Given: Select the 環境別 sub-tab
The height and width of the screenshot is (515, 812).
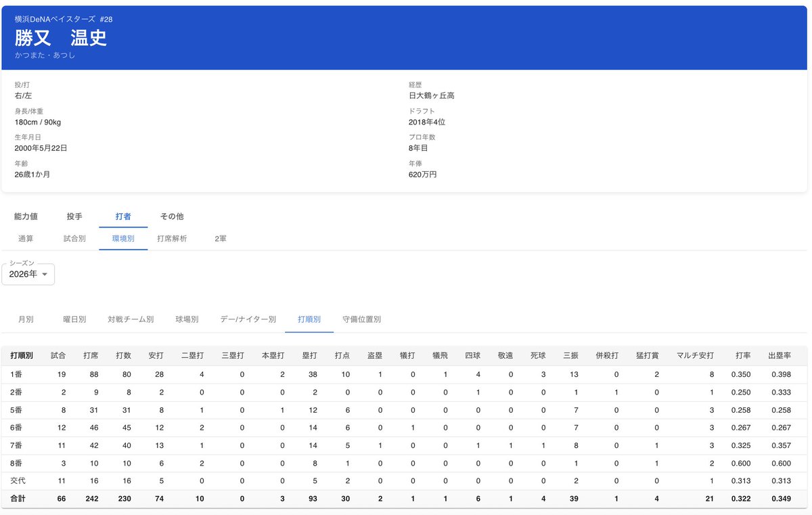Looking at the screenshot, I should [123, 239].
